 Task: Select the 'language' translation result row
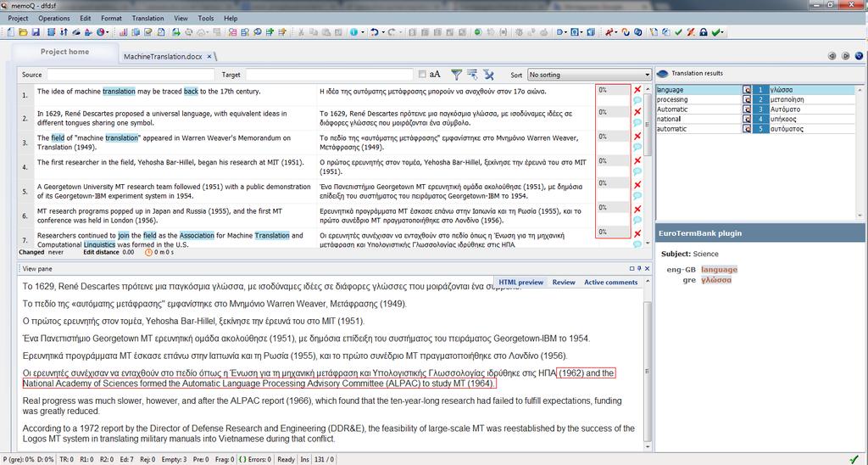[x=755, y=90]
